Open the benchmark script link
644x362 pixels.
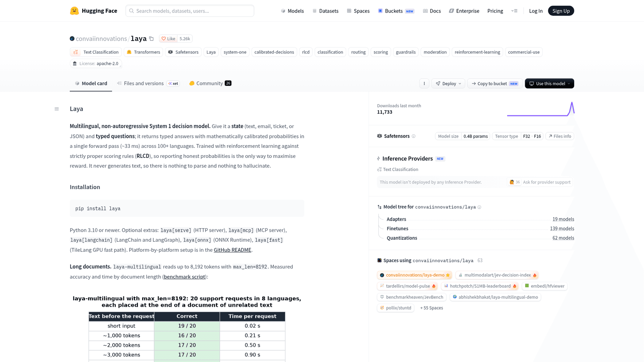click(184, 277)
